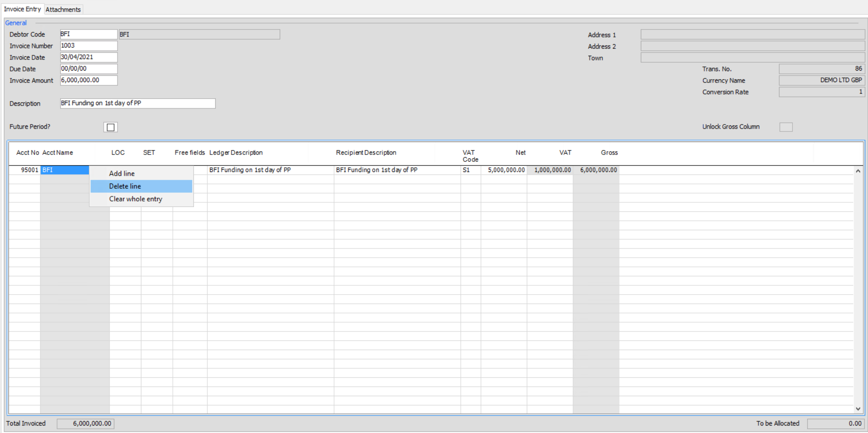This screenshot has height=433, width=868.
Task: Select the Invoice Number field
Action: 88,45
